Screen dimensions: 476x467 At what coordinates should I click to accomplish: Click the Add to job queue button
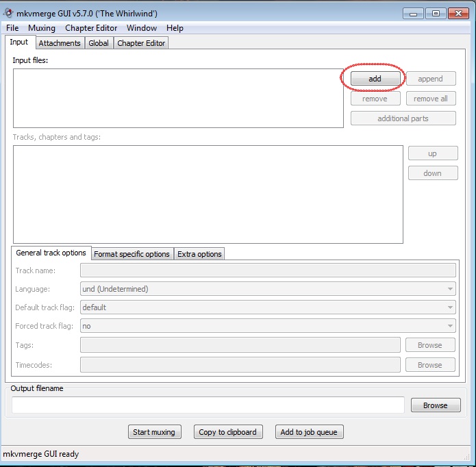(309, 432)
